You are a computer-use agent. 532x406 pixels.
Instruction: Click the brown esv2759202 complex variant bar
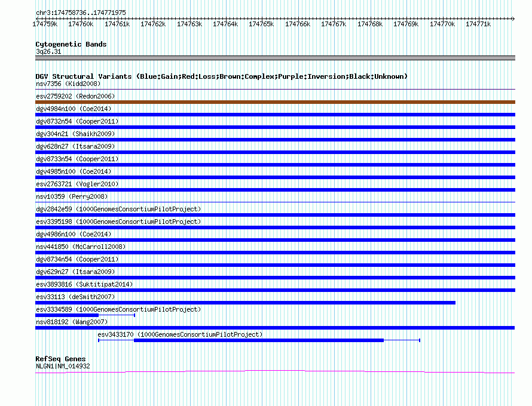coord(275,102)
